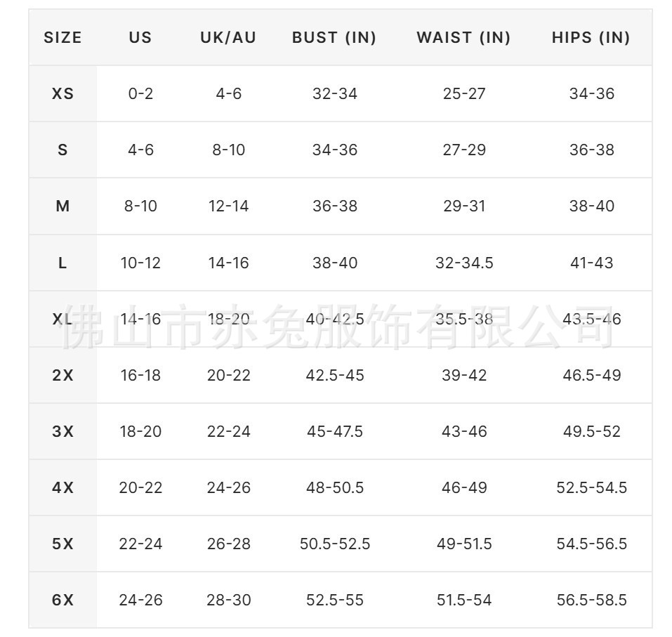This screenshot has height=637, width=672.
Task: Select the L size row label
Action: pos(62,263)
